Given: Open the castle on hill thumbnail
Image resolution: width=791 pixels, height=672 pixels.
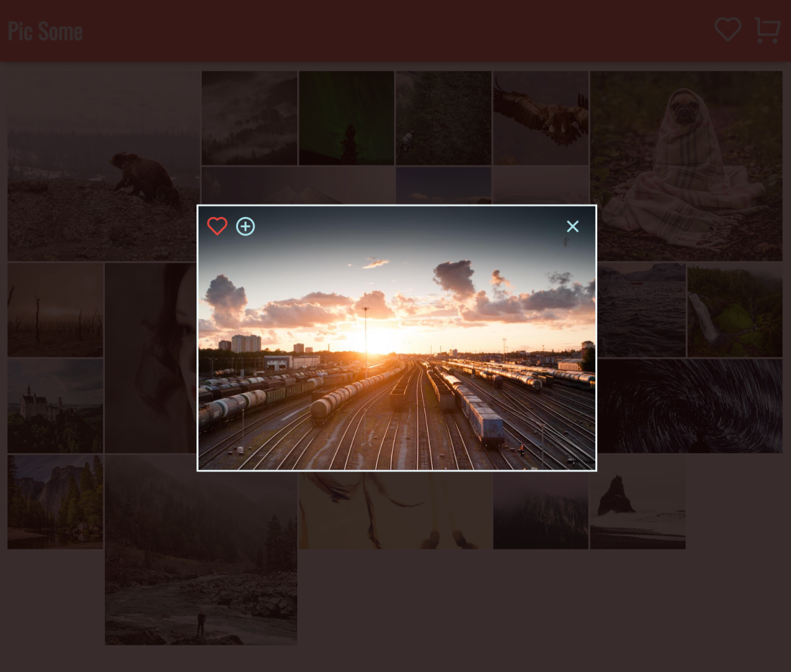Looking at the screenshot, I should click(x=55, y=406).
